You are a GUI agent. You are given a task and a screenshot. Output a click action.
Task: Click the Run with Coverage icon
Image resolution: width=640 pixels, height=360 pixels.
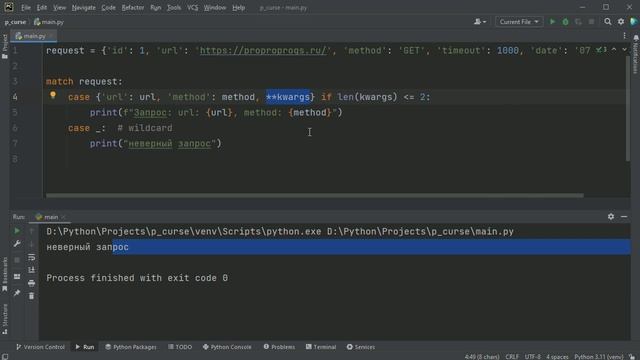pos(578,22)
